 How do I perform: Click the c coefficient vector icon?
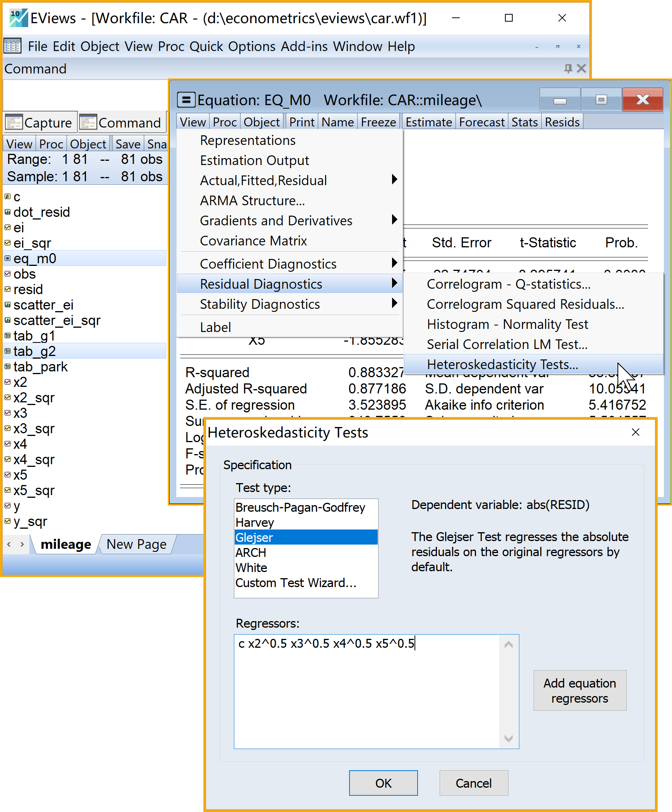7,197
